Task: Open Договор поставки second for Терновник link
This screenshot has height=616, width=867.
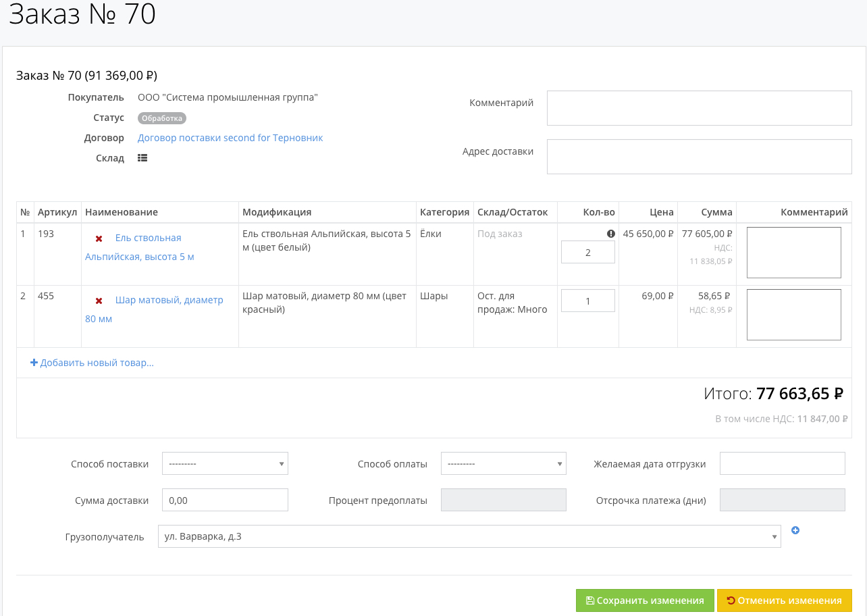Action: [x=230, y=138]
